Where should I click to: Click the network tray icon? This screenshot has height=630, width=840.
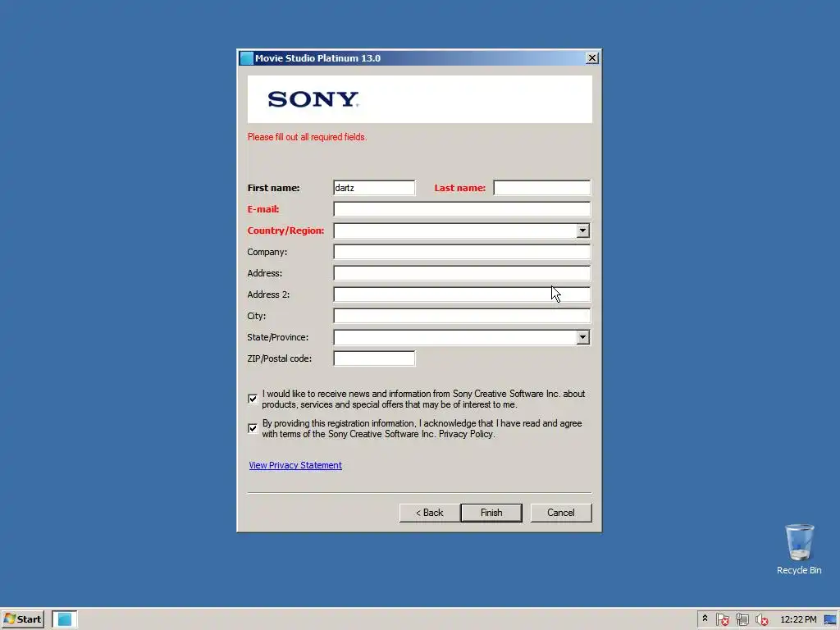742,620
